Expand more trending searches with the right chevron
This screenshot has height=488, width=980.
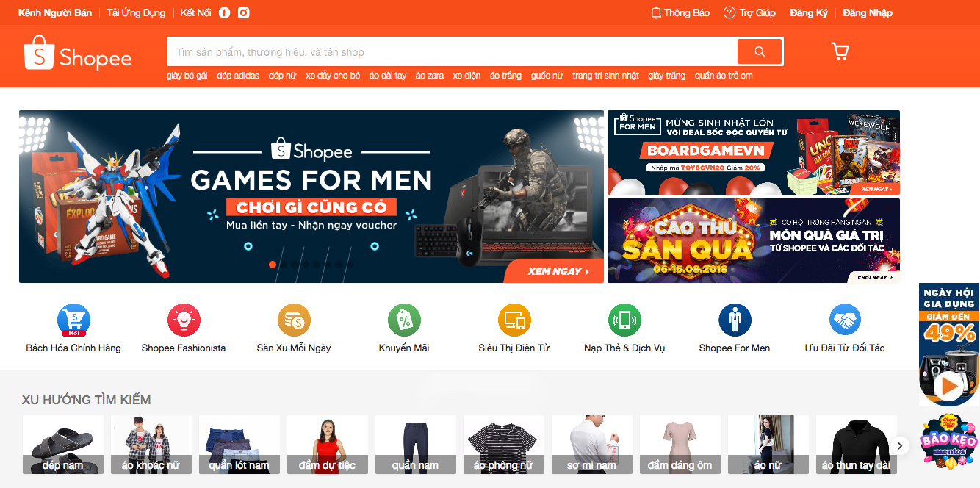[901, 445]
